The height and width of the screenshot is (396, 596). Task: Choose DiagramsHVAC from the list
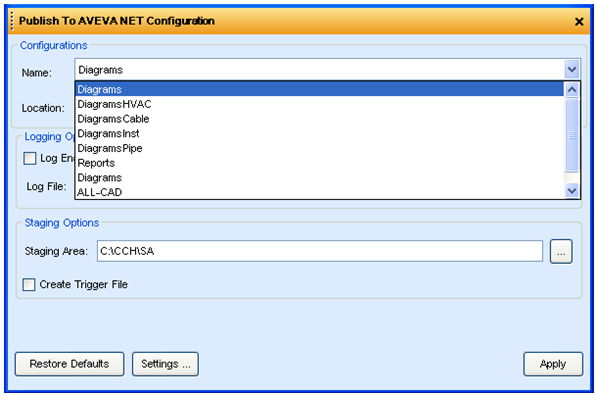[x=320, y=104]
